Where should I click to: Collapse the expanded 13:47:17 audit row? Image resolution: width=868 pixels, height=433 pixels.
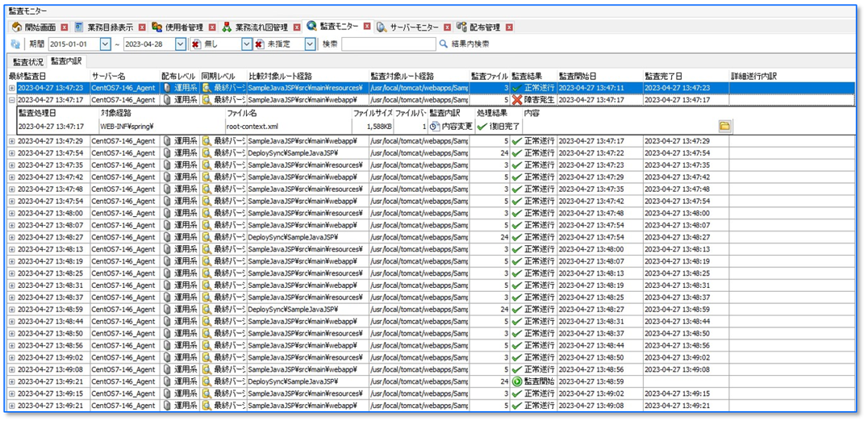pos(12,100)
